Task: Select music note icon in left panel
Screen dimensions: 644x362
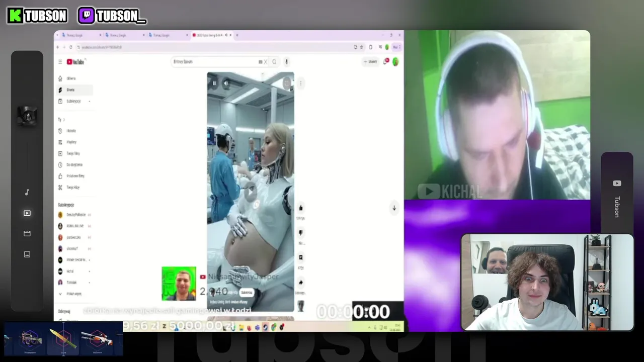Action: pyautogui.click(x=27, y=193)
